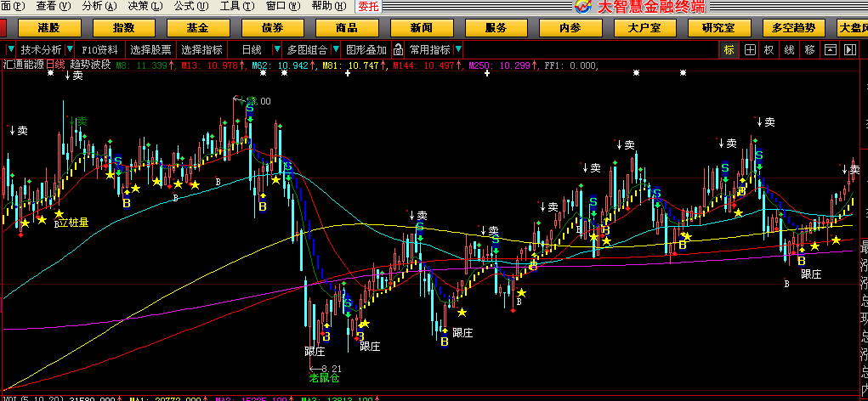Click the grid crosshair icon in the toolbar

pos(750,50)
